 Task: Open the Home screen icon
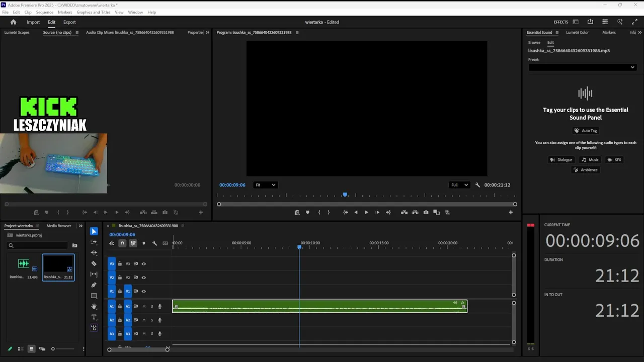coord(14,22)
